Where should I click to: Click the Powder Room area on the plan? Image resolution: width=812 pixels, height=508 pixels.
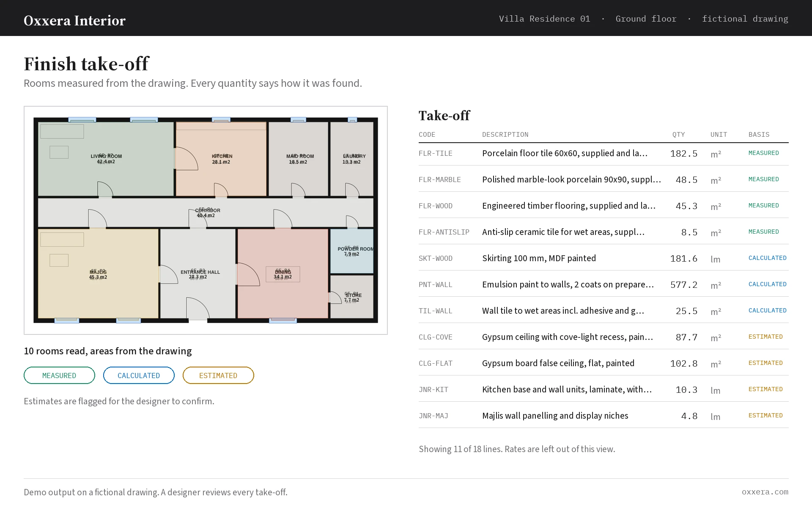pos(352,251)
